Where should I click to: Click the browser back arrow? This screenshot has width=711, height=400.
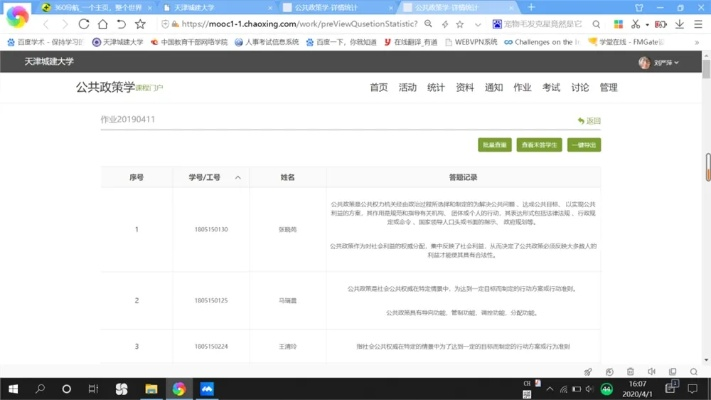pyautogui.click(x=43, y=24)
